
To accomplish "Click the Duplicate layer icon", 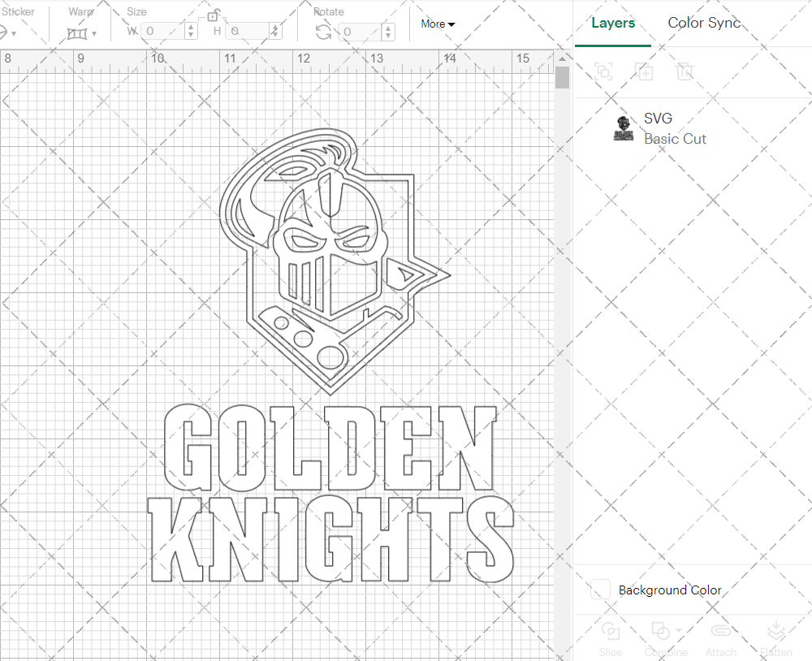I will [645, 72].
